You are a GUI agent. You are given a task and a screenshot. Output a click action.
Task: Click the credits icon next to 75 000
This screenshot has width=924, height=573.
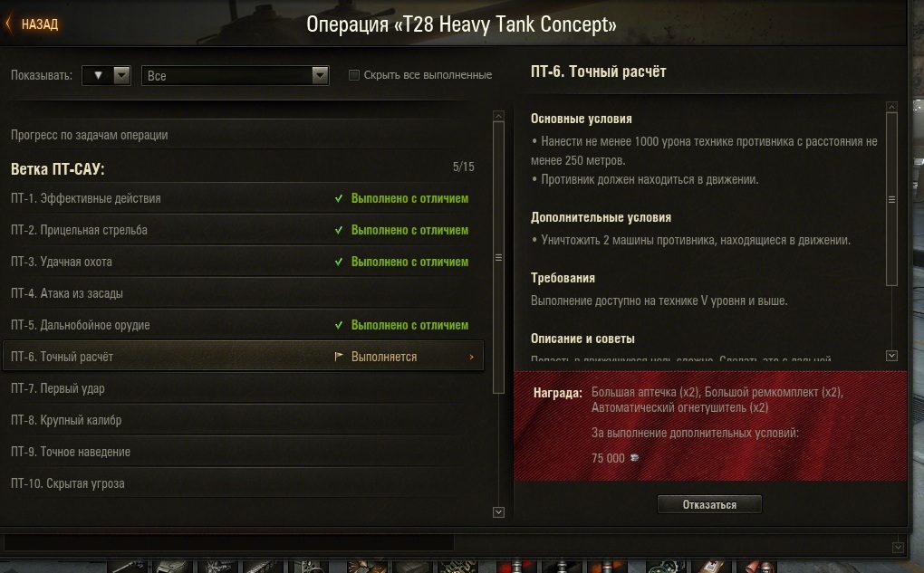[635, 457]
